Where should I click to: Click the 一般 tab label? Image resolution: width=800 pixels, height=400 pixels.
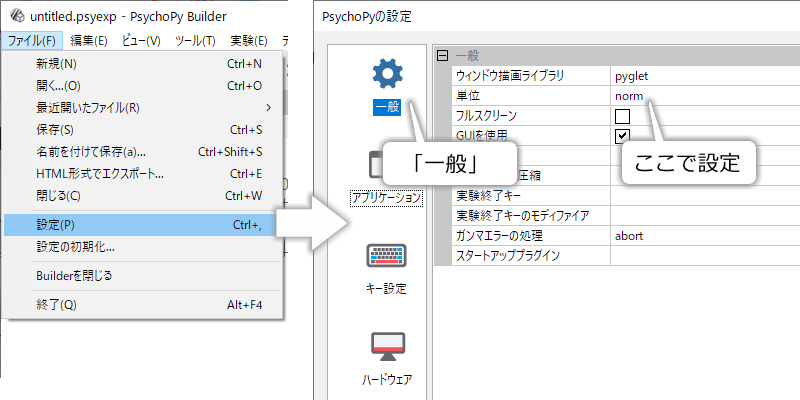coord(387,108)
